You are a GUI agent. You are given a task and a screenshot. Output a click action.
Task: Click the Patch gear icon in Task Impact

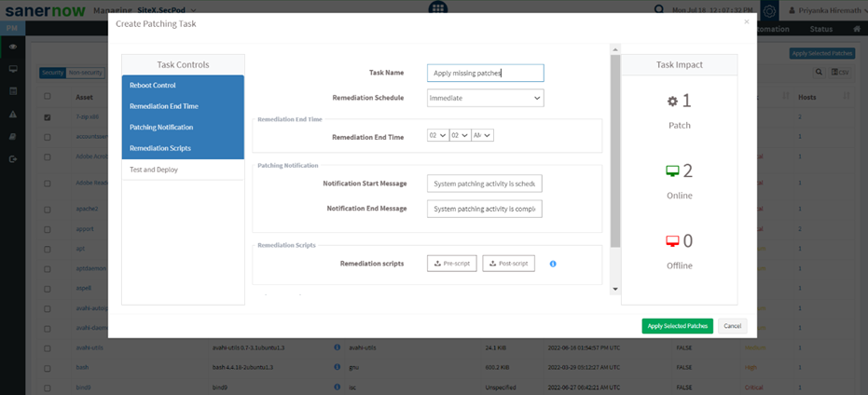[672, 102]
